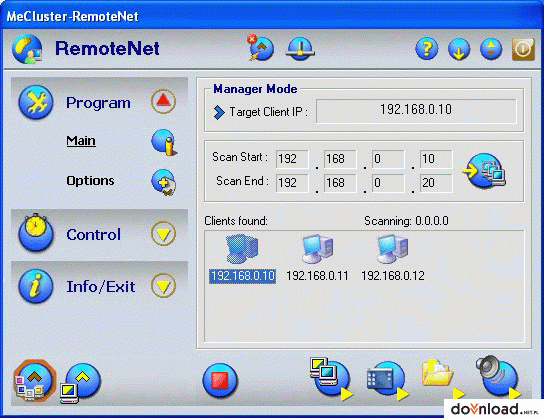
Task: Click the 192.168.0.12 label text
Action: 393,276
